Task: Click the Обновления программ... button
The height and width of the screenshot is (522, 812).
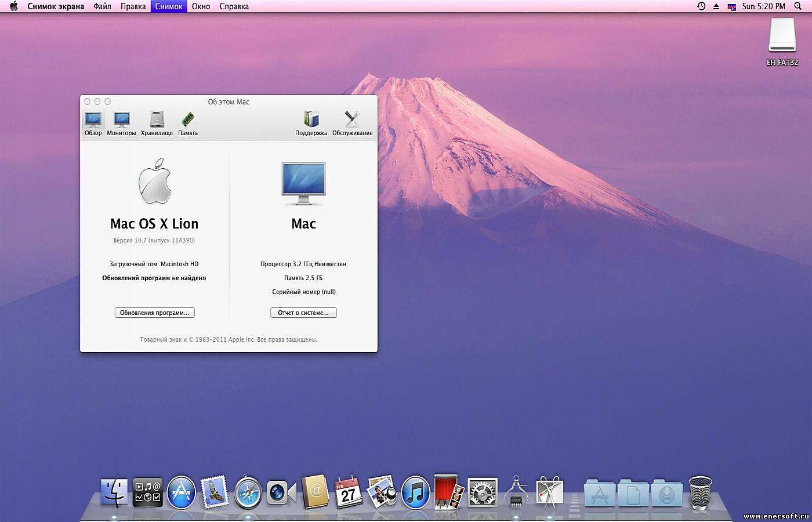Action: tap(155, 313)
